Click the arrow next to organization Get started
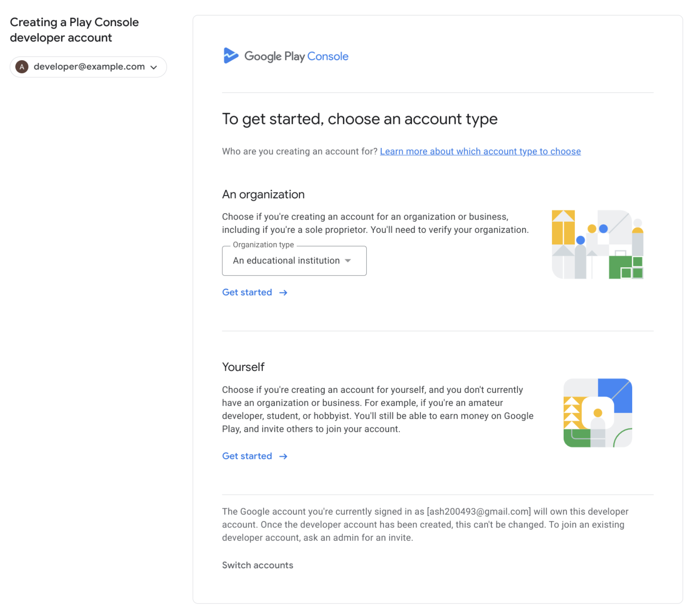695x616 pixels. [283, 293]
